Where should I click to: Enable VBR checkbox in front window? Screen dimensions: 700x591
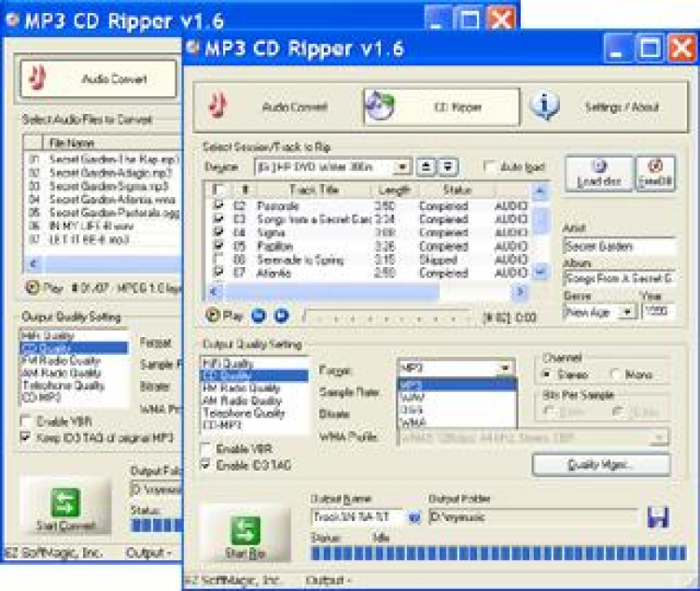point(206,448)
